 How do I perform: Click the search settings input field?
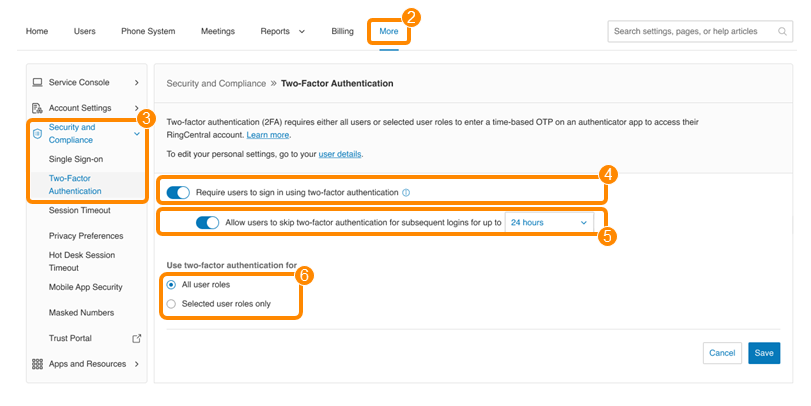(x=700, y=32)
